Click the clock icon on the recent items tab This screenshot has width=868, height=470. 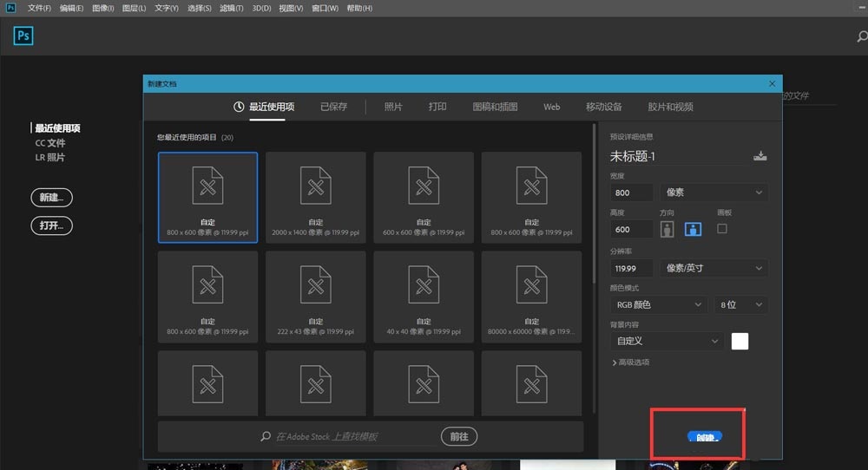pos(239,107)
